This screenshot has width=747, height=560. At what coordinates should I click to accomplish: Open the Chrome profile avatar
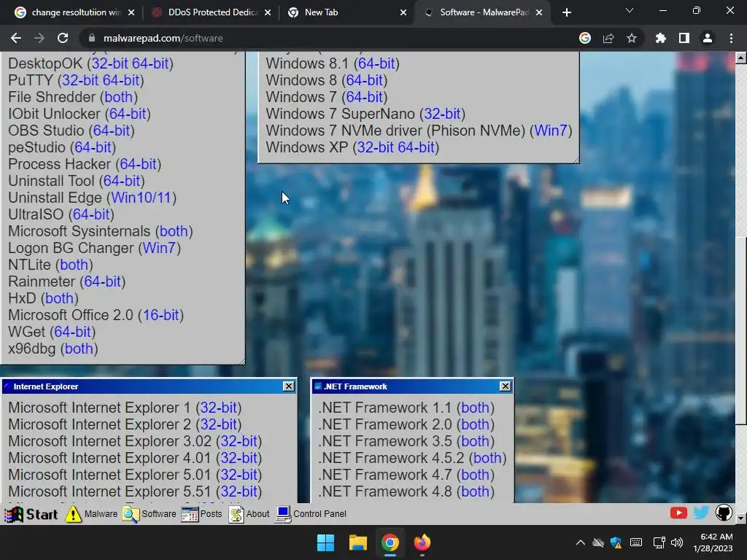[708, 38]
